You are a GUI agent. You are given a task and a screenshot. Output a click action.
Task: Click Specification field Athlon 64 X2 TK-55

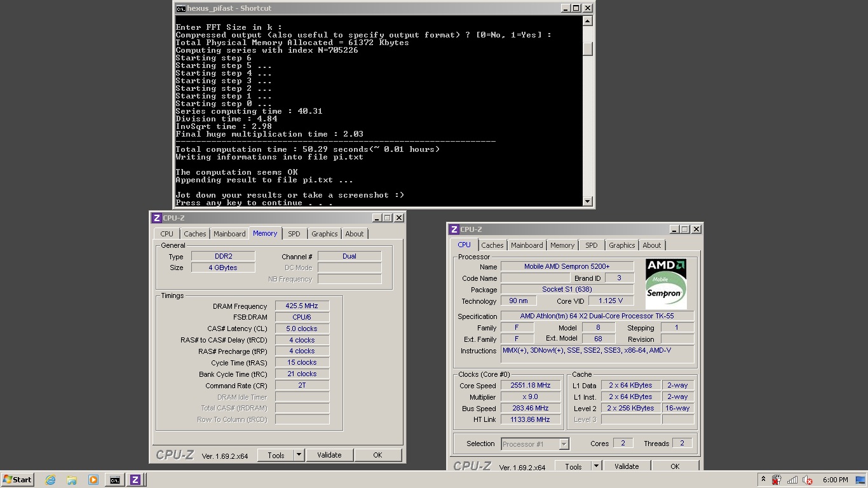pyautogui.click(x=597, y=316)
